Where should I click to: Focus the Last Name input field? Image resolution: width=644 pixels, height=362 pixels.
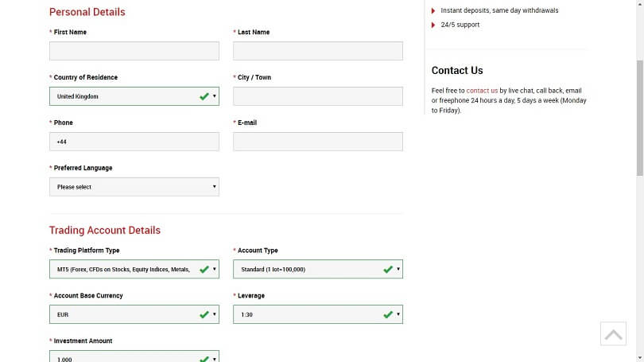pyautogui.click(x=318, y=51)
